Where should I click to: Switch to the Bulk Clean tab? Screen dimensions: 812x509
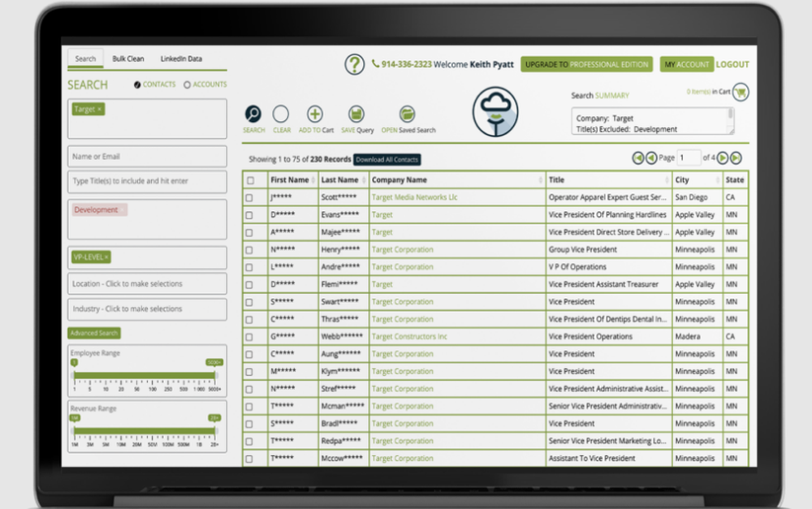[128, 58]
